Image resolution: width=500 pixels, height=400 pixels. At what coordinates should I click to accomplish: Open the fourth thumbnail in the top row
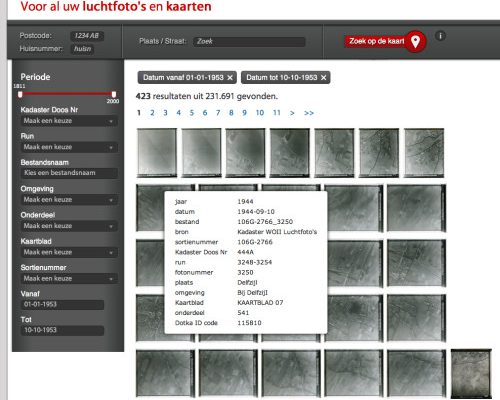(290, 153)
